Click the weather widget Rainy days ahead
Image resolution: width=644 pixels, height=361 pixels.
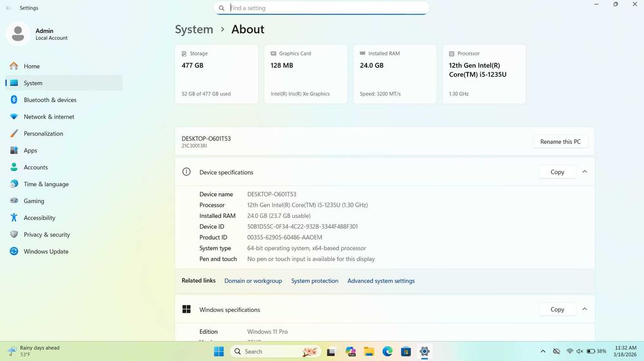pyautogui.click(x=35, y=351)
